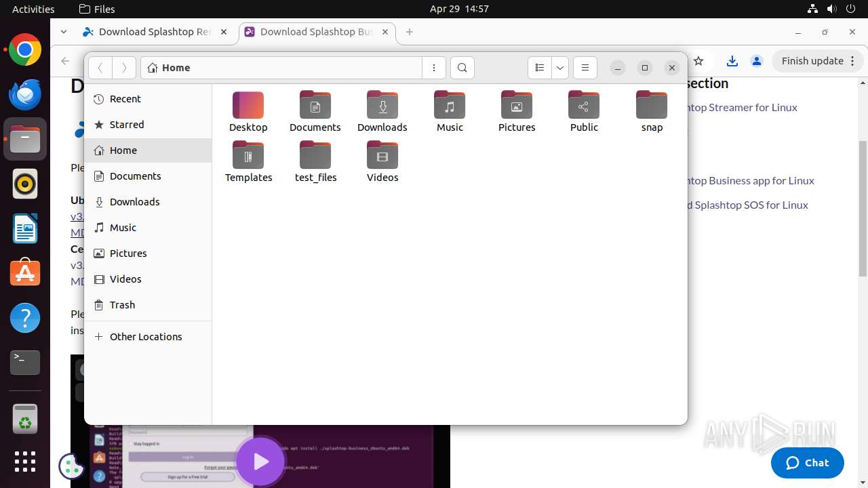This screenshot has width=868, height=488.
Task: Open Splashtop SOS for Linux link
Action: tap(747, 205)
